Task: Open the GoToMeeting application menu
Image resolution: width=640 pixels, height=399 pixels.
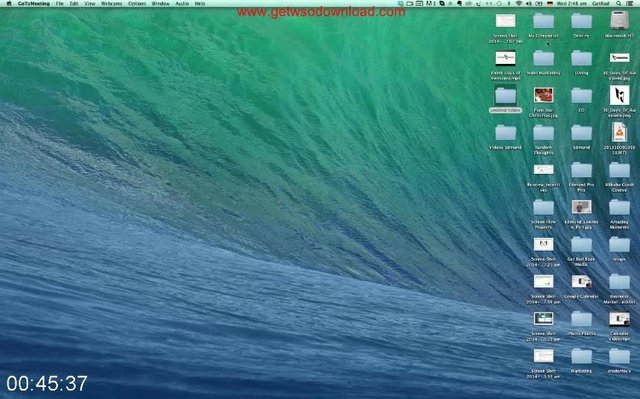Action: point(33,3)
